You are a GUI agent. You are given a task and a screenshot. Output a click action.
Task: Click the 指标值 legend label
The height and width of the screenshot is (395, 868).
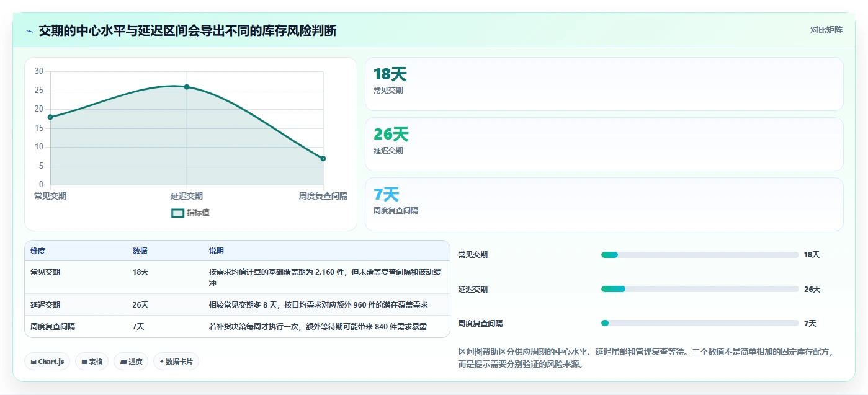coord(199,213)
